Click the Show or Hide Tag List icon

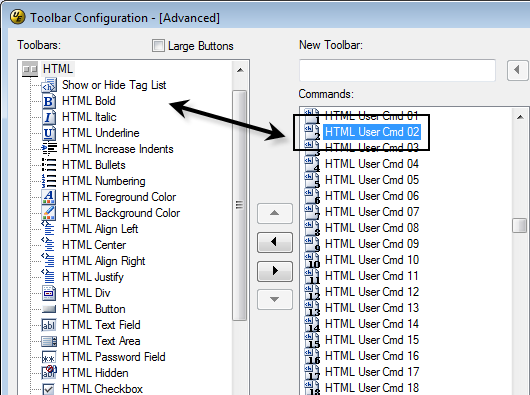coord(49,85)
